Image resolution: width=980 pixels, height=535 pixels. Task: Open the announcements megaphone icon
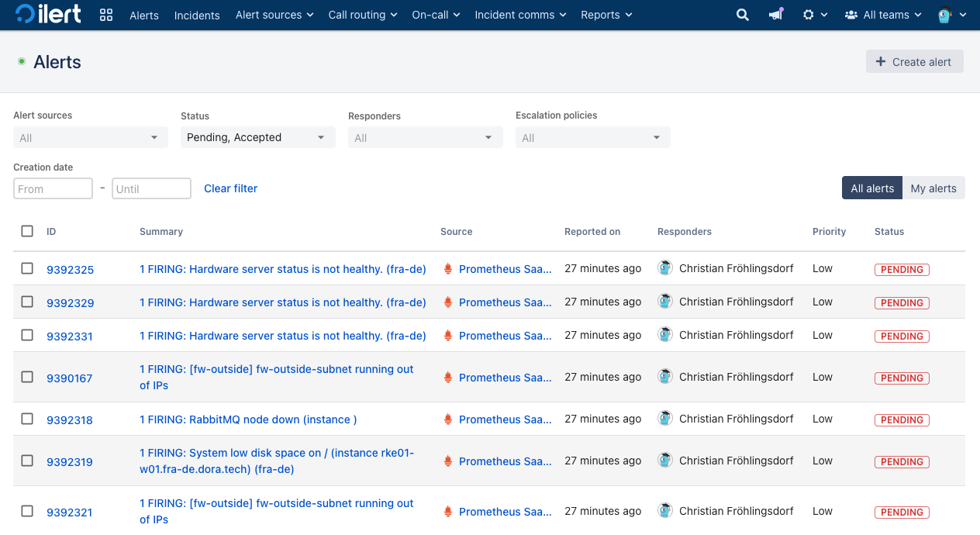(x=775, y=15)
